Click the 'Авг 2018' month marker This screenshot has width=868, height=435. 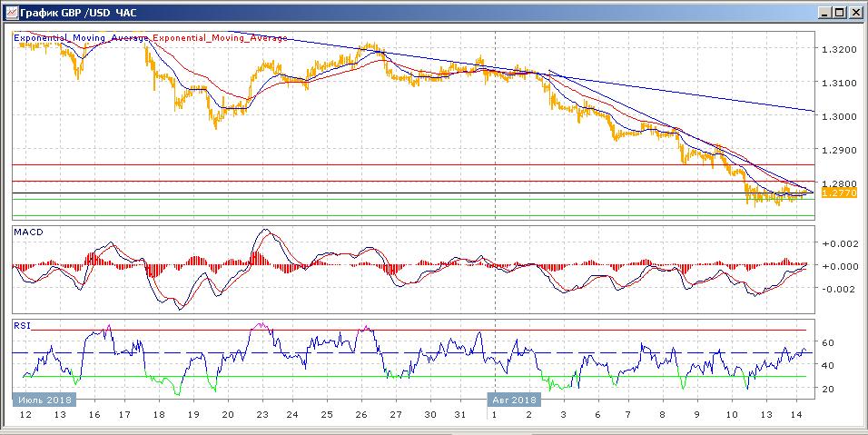[515, 400]
